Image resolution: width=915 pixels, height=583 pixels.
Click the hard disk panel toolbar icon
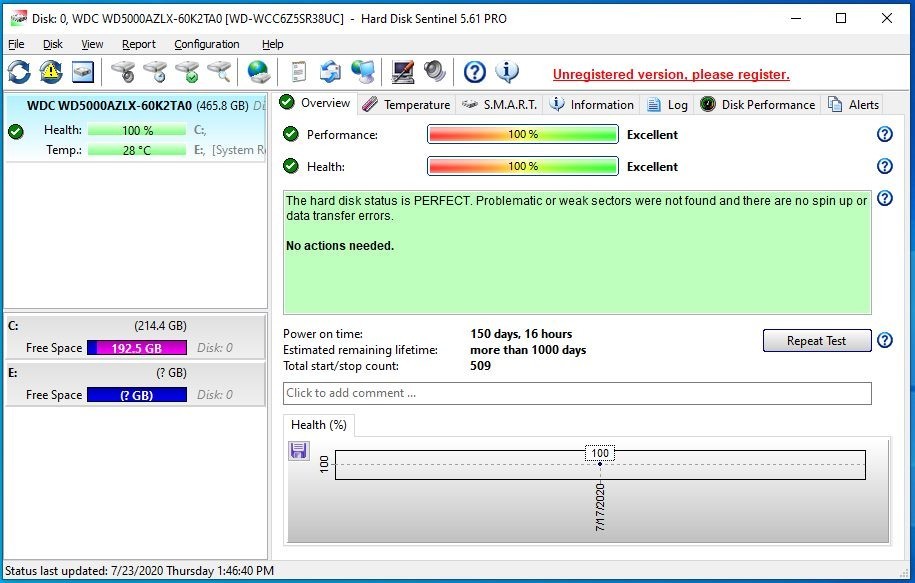[x=83, y=72]
